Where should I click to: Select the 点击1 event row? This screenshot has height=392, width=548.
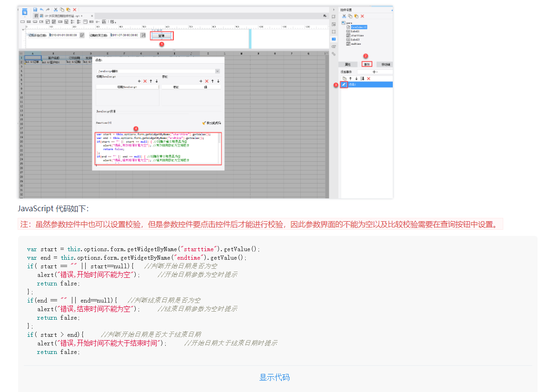367,85
